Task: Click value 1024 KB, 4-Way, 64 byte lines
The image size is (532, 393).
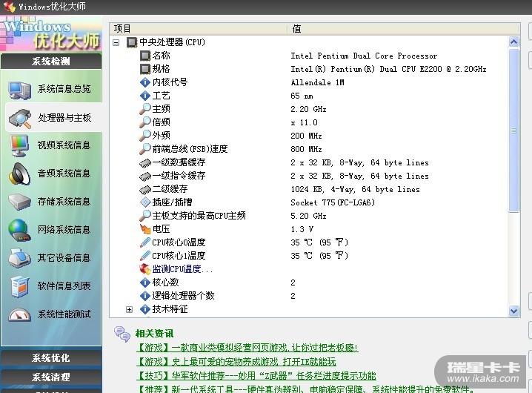Action: [x=355, y=190]
